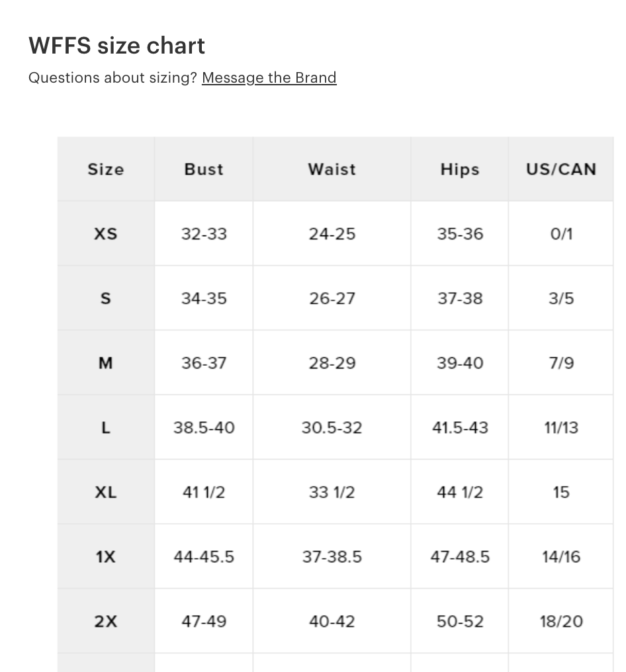Click the 50-52 hips cell
The width and height of the screenshot is (626, 672).
(459, 621)
